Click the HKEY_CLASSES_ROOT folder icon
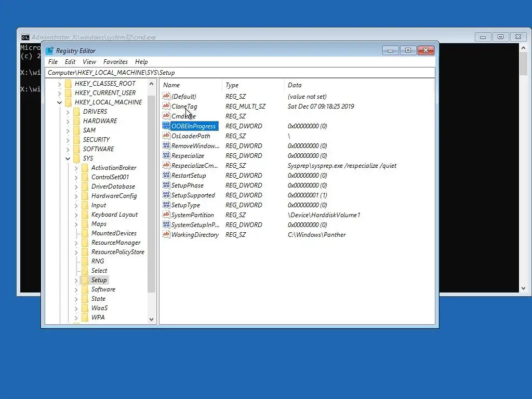Image resolution: width=532 pixels, height=399 pixels. click(68, 84)
